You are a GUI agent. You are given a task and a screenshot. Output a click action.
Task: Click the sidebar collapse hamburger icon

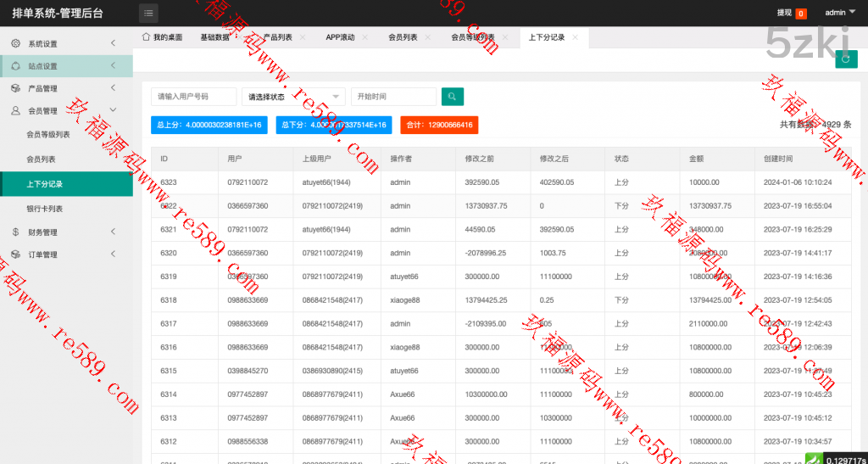148,13
